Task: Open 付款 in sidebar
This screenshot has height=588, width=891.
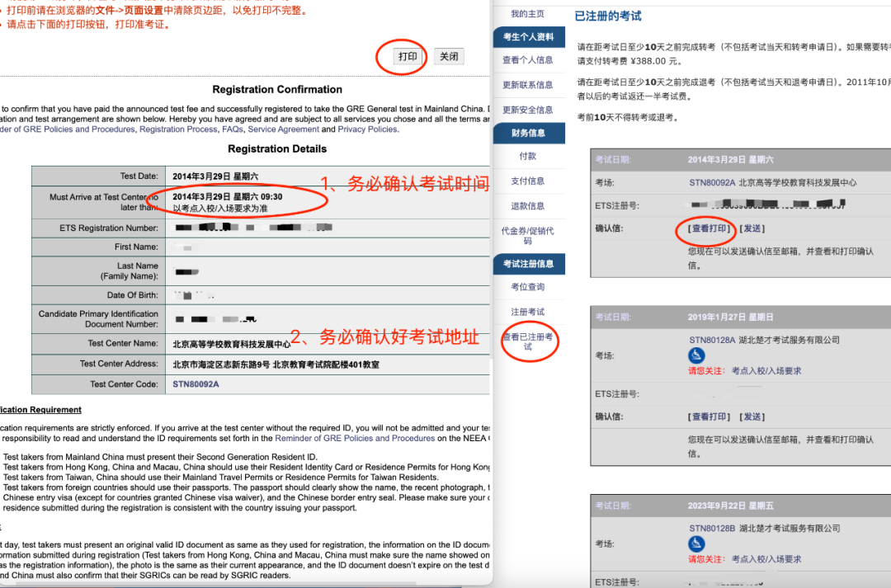Action: coord(527,156)
